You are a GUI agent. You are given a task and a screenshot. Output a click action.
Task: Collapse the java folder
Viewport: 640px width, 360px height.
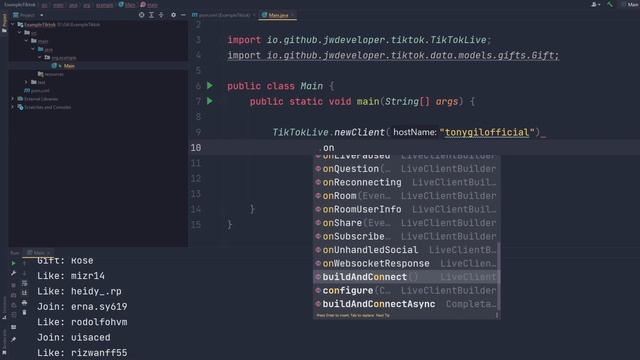tap(33, 49)
